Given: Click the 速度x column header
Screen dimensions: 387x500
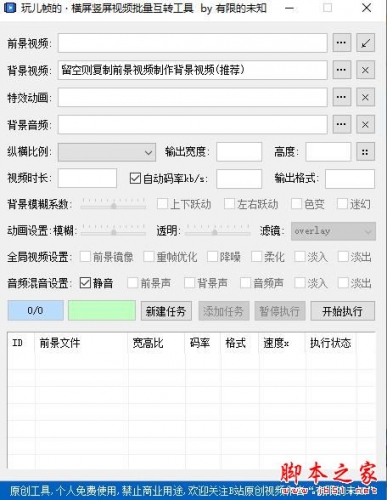Looking at the screenshot, I should 283,343.
